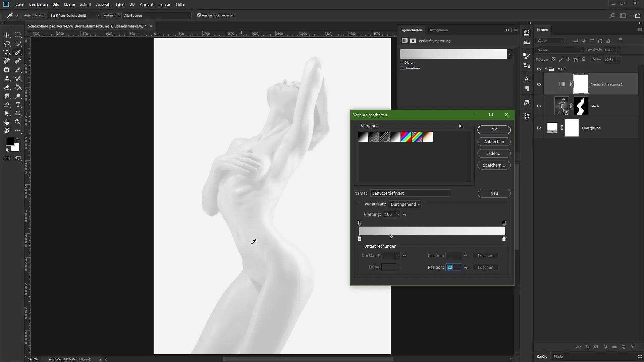Switch to the Histogramm tab

click(x=438, y=30)
